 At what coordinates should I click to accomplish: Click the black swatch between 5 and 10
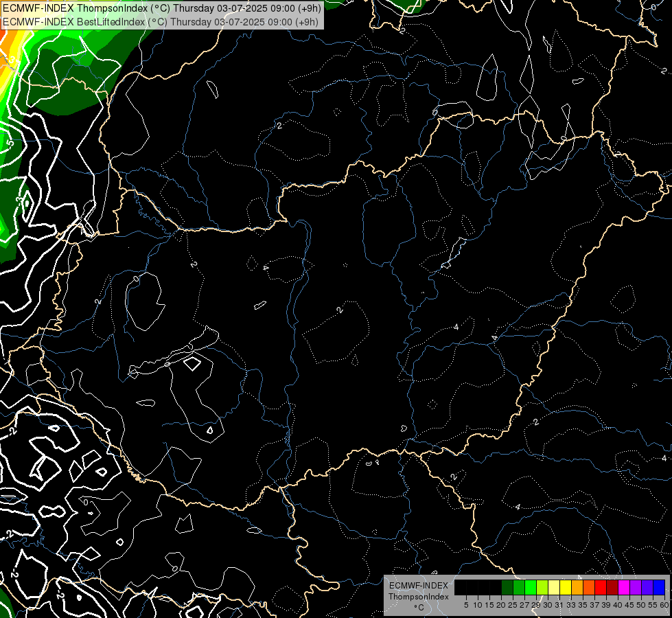(472, 587)
